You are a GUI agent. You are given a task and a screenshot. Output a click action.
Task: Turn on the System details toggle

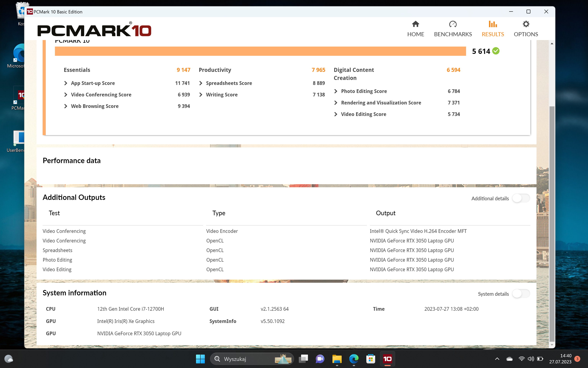tap(521, 293)
